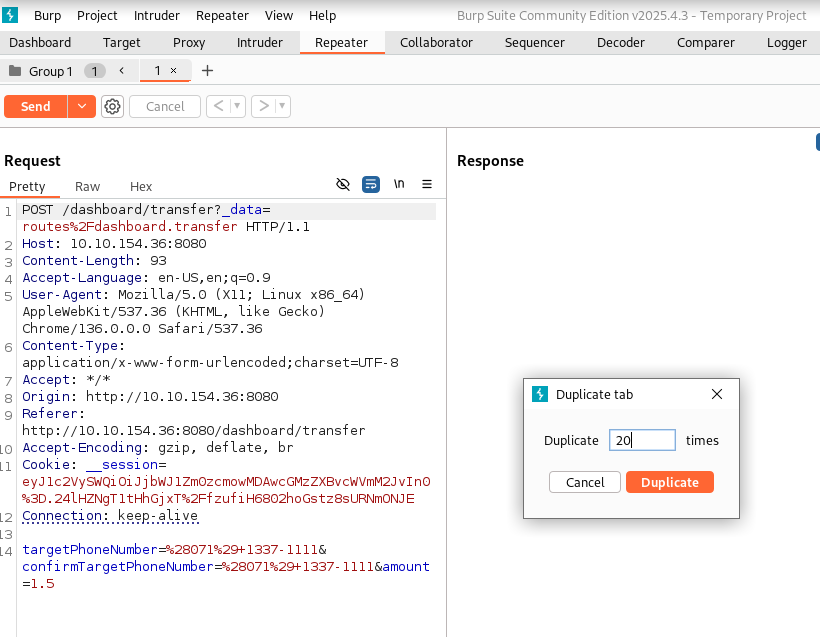Open Send button dropdown arrow
Image resolution: width=820 pixels, height=637 pixels.
(82, 107)
